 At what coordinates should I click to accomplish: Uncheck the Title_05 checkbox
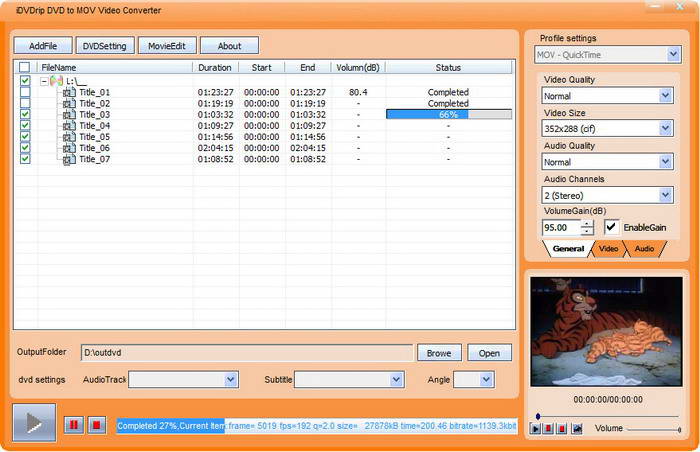[x=25, y=137]
